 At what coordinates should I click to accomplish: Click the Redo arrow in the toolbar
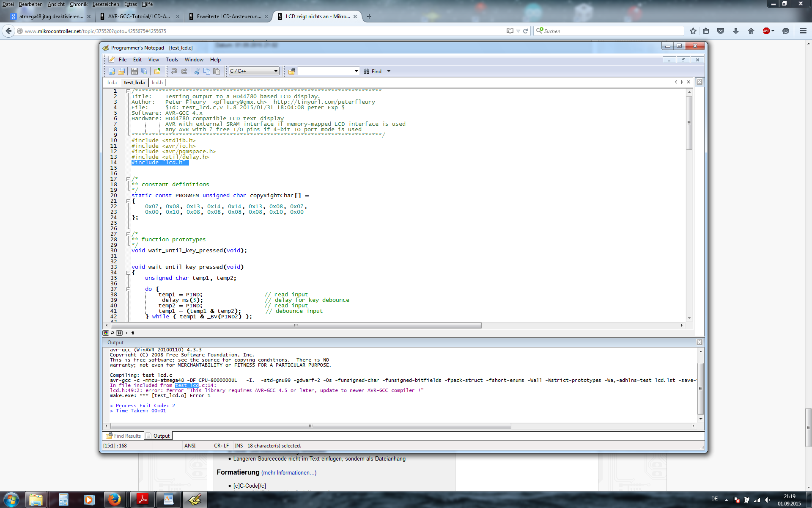[x=184, y=71]
